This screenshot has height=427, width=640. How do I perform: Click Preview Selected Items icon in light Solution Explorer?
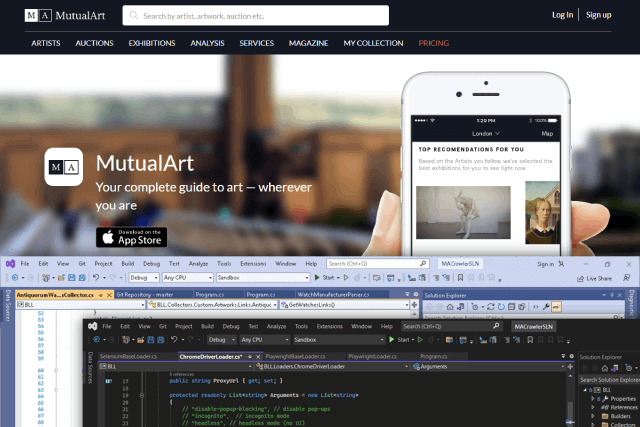[556, 307]
